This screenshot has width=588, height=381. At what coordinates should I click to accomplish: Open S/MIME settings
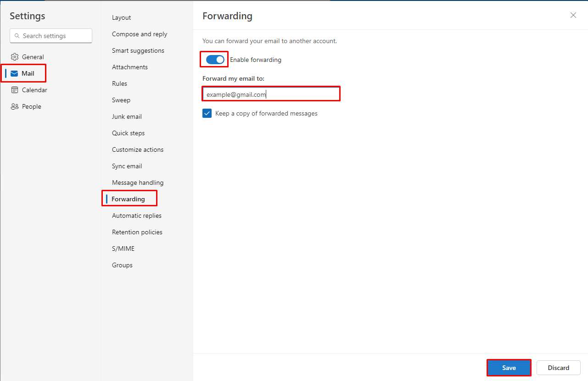pyautogui.click(x=123, y=248)
